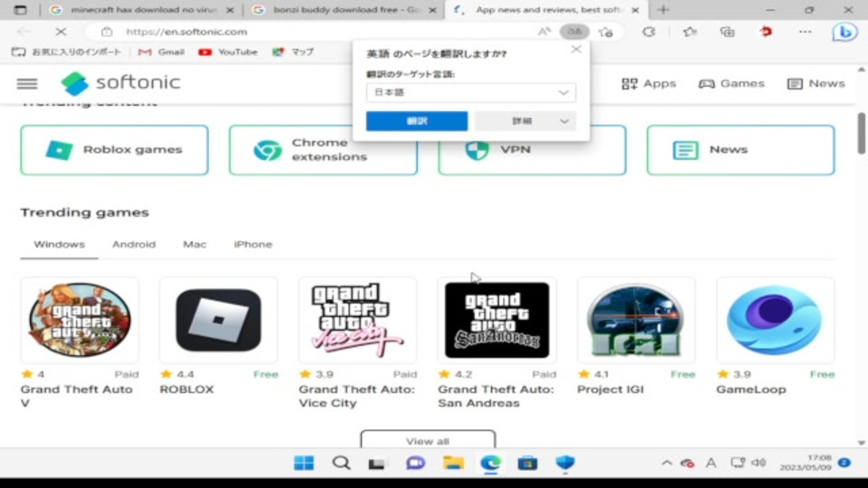The height and width of the screenshot is (488, 868).
Task: Click the Softonic logo
Action: coord(120,83)
